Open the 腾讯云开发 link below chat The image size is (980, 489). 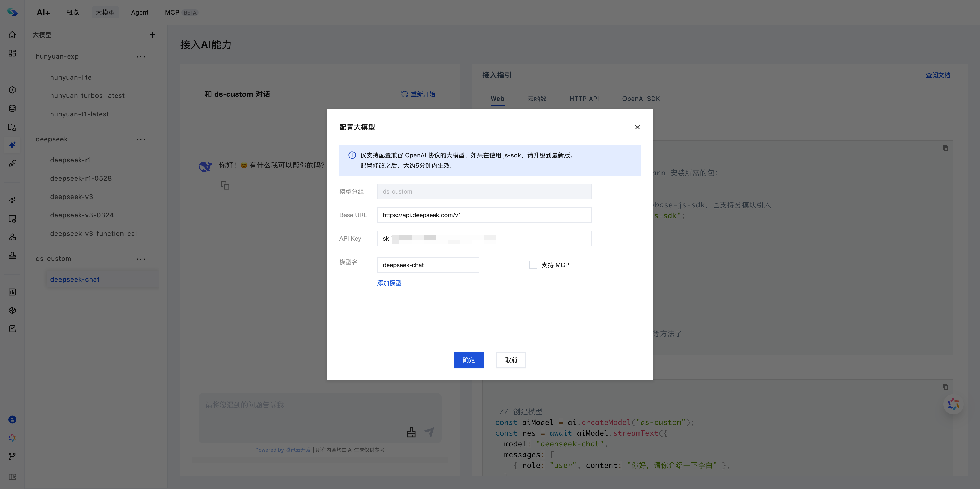pos(298,450)
